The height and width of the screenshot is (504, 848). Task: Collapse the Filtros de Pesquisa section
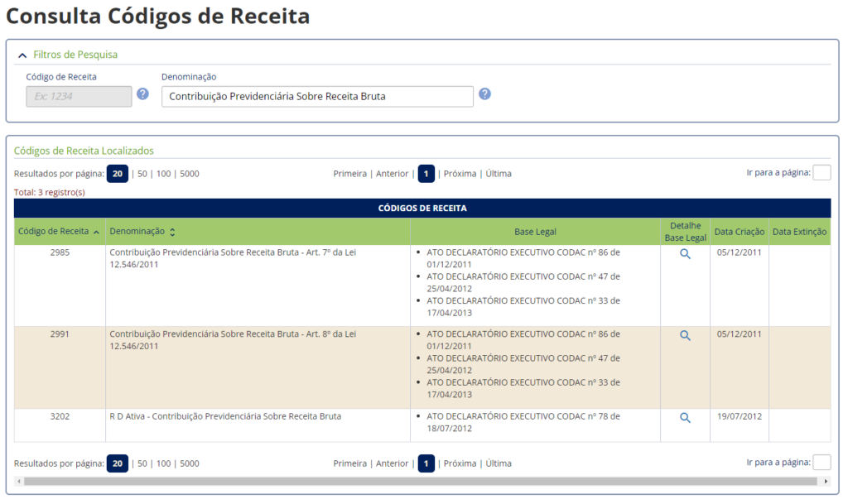[x=22, y=55]
